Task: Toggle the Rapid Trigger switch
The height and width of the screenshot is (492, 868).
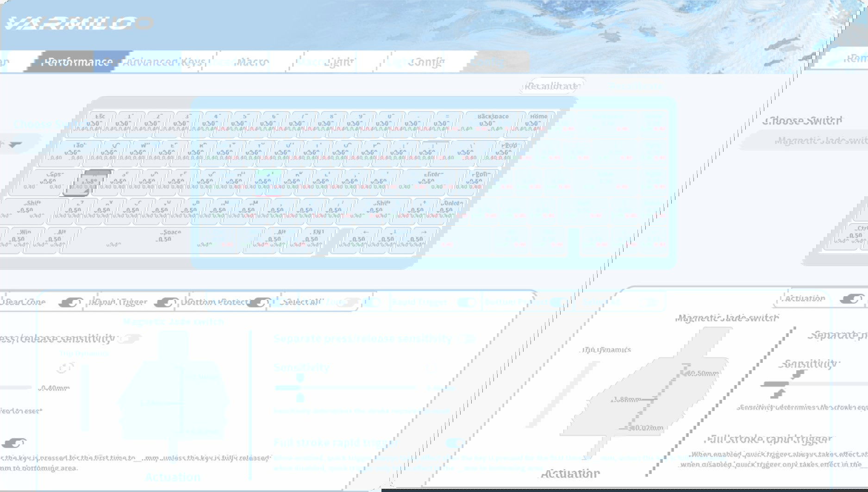Action: (x=165, y=302)
